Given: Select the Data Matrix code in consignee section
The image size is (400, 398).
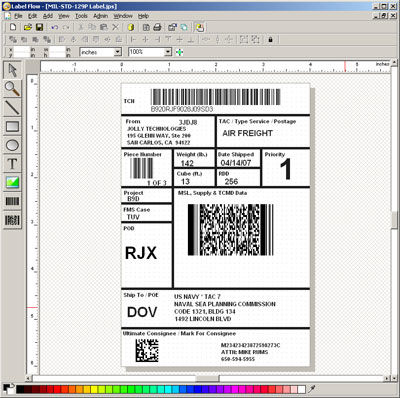Looking at the screenshot, I should [x=147, y=350].
